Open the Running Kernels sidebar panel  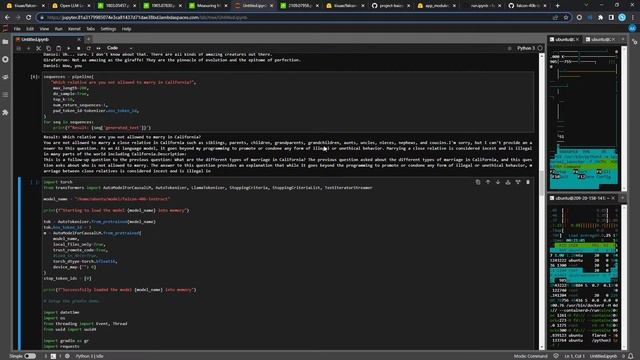[x=5, y=59]
